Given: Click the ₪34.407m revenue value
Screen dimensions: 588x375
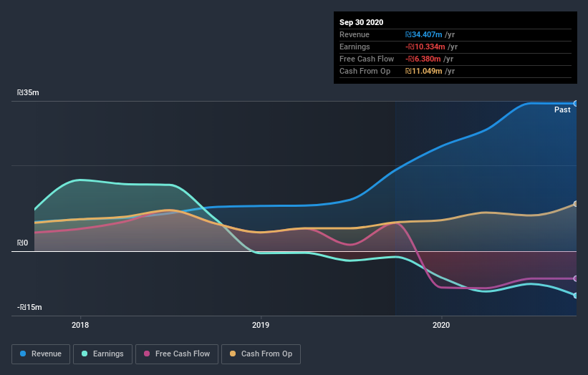Looking at the screenshot, I should [423, 34].
